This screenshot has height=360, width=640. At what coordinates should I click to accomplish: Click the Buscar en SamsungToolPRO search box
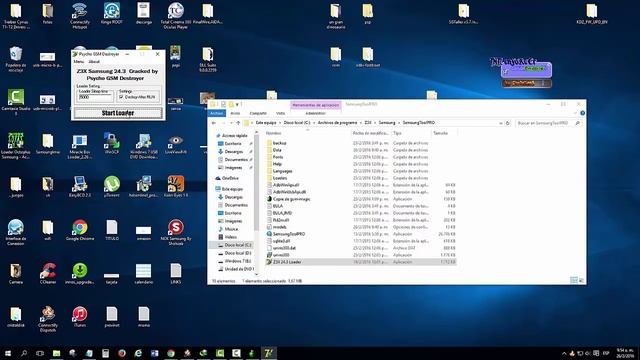[548, 123]
